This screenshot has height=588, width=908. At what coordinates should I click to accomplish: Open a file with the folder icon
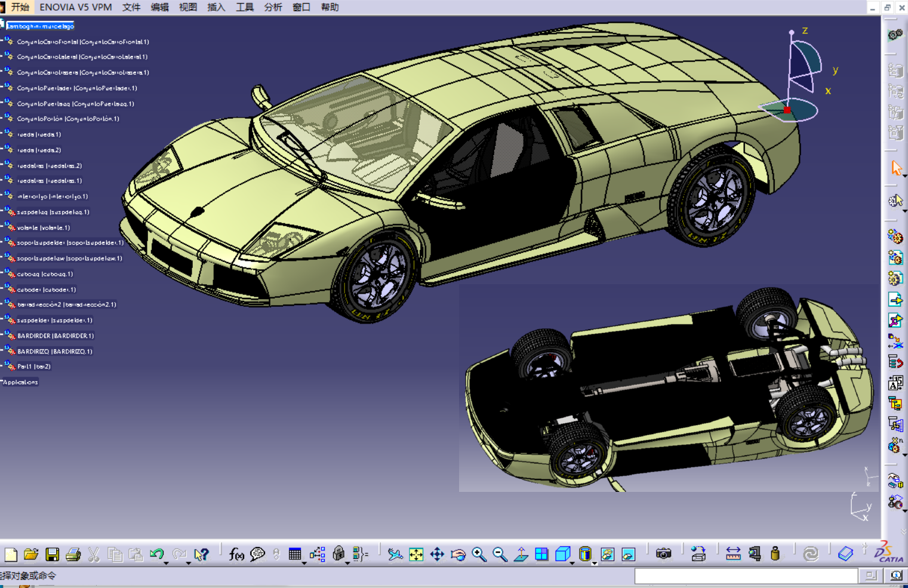[x=31, y=555]
